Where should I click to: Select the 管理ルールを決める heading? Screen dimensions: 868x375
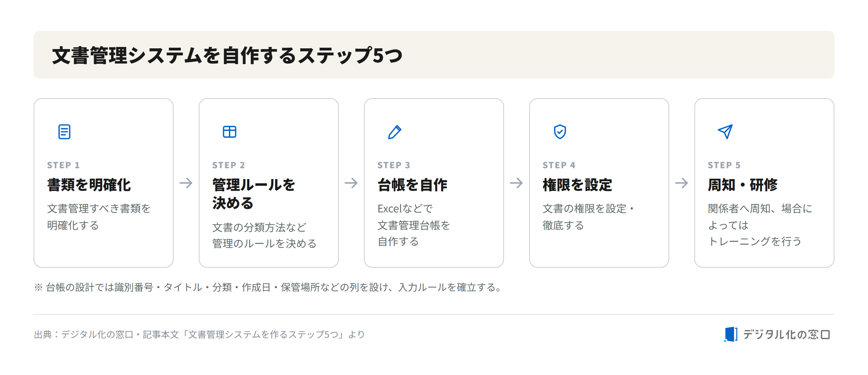[254, 194]
